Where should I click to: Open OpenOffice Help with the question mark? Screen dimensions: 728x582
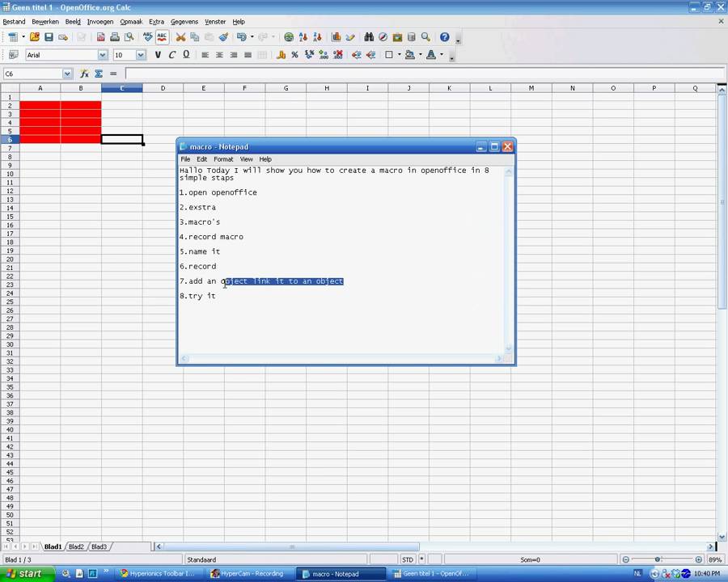[x=444, y=37]
